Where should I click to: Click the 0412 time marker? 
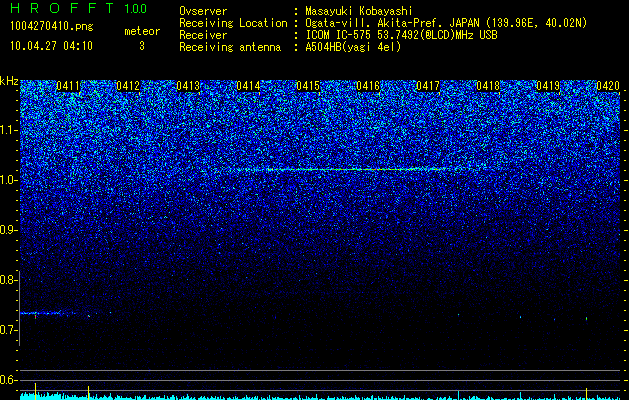click(128, 86)
